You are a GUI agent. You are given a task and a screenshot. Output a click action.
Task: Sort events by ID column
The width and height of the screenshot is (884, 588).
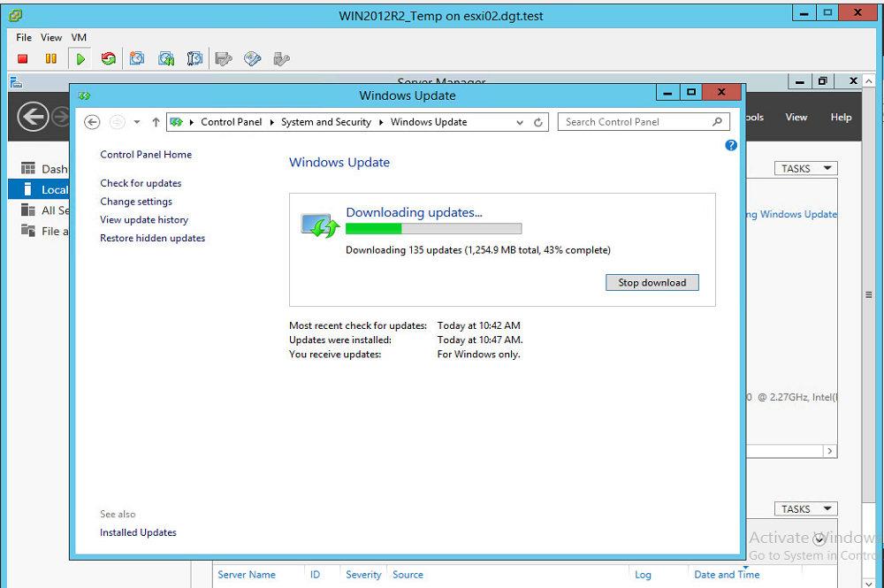click(315, 575)
